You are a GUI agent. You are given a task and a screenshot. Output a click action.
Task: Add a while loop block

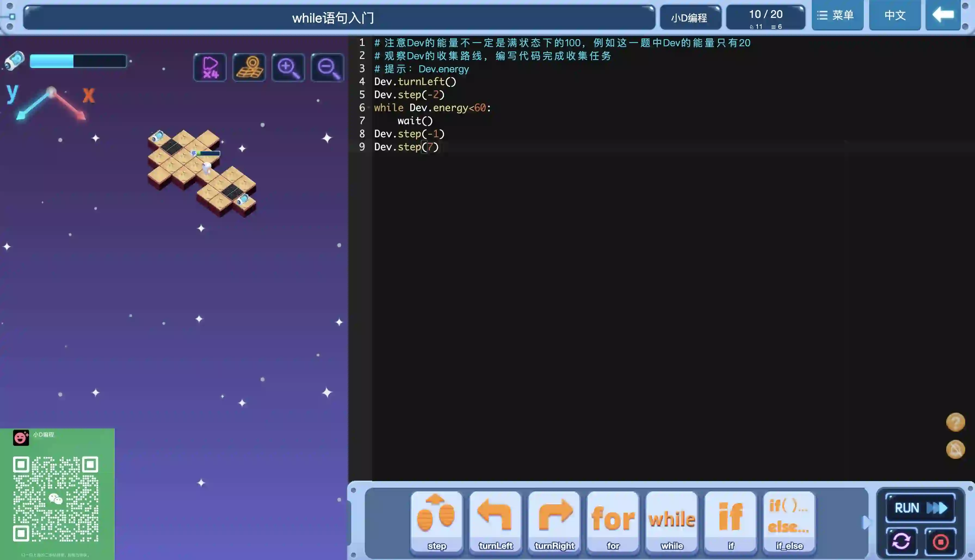pyautogui.click(x=672, y=521)
